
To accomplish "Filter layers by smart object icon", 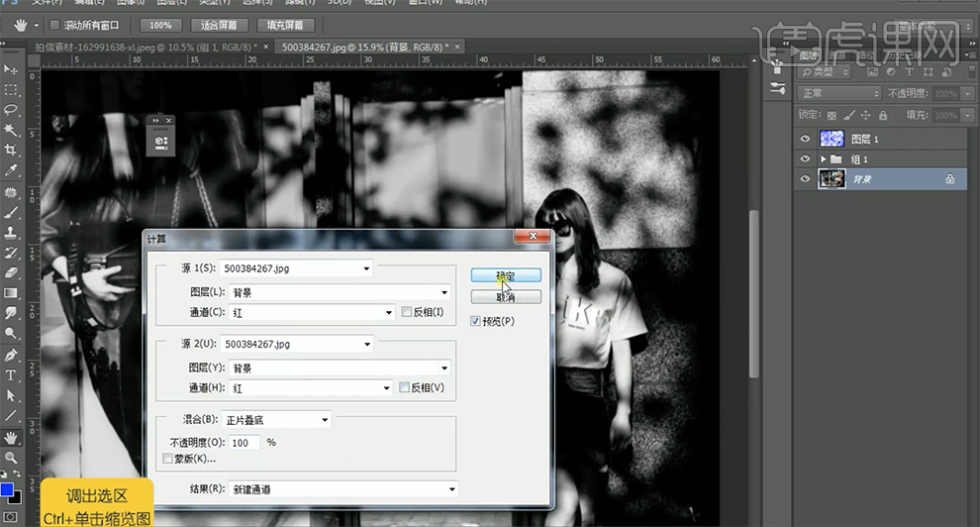I will [947, 72].
